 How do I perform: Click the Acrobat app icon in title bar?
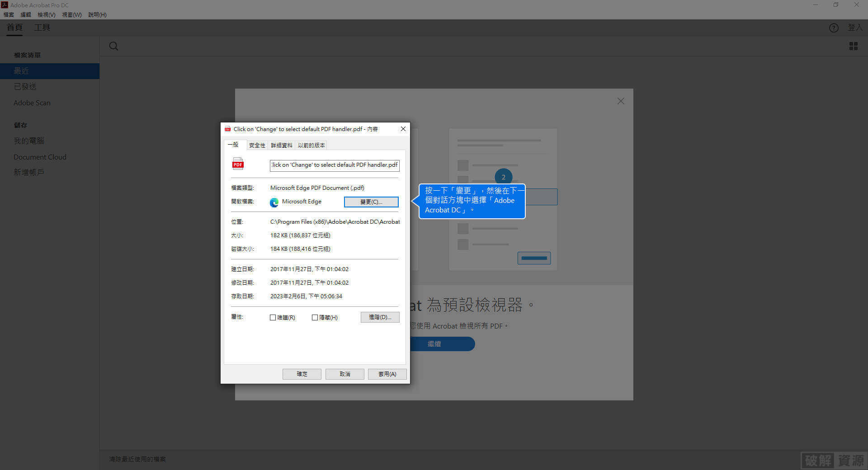5,5
